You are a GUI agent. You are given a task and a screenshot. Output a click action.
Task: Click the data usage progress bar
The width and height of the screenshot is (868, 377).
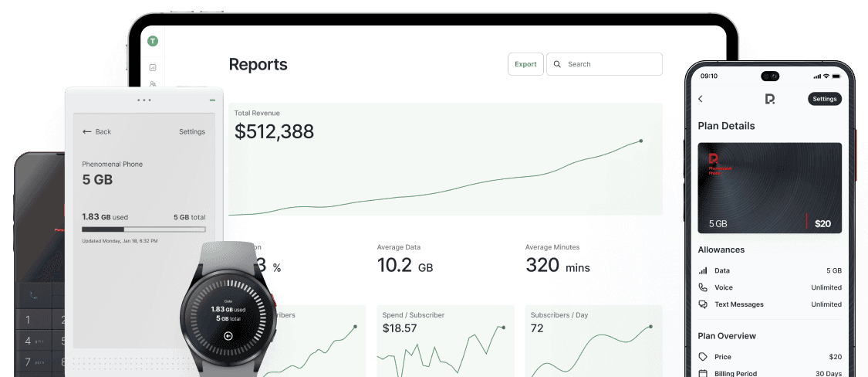[x=144, y=229]
